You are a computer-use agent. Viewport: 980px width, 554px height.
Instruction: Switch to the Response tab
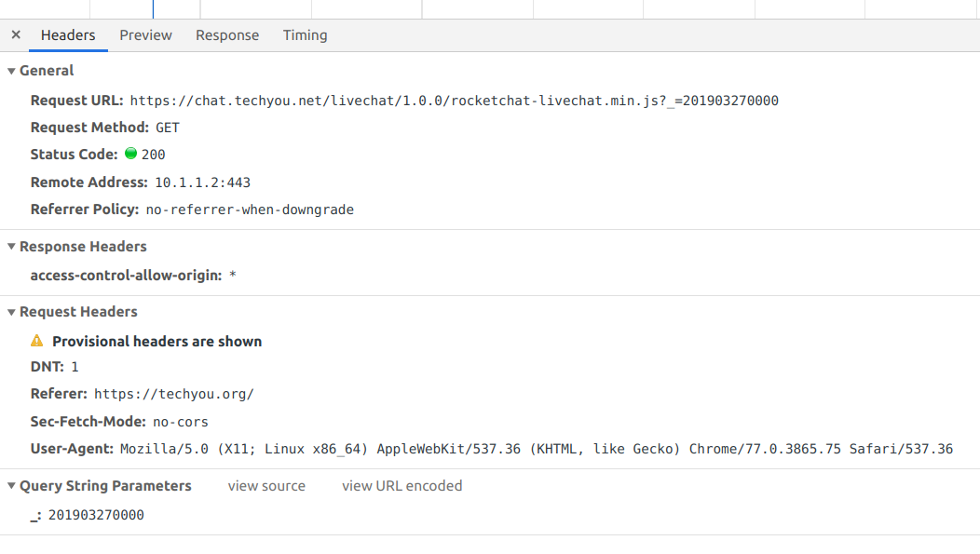[x=226, y=34]
